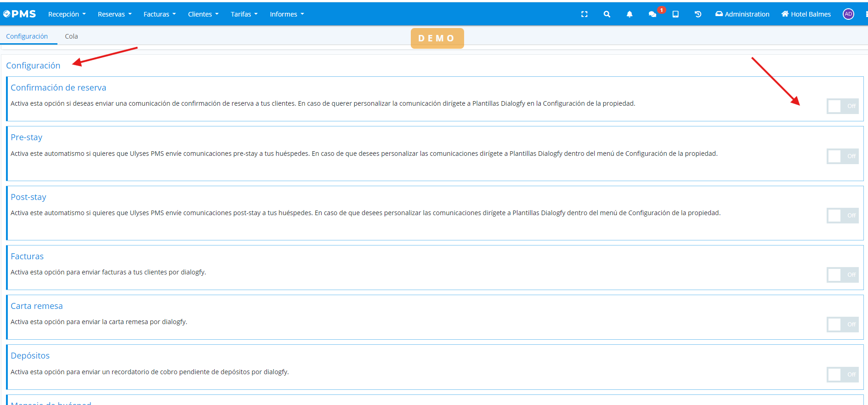Viewport: 868px width, 405px height.
Task: Open the notifications bell
Action: click(x=629, y=14)
